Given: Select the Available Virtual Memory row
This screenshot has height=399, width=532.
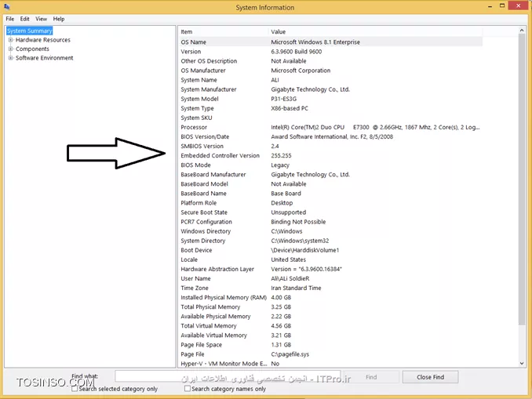Looking at the screenshot, I should [330, 336].
